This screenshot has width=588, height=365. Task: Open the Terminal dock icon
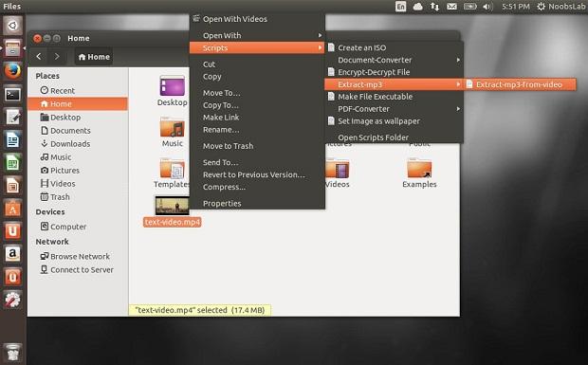[x=12, y=94]
